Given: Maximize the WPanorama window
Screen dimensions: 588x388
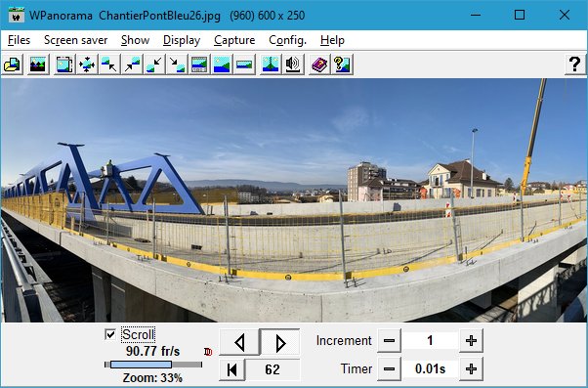Looking at the screenshot, I should click(520, 15).
